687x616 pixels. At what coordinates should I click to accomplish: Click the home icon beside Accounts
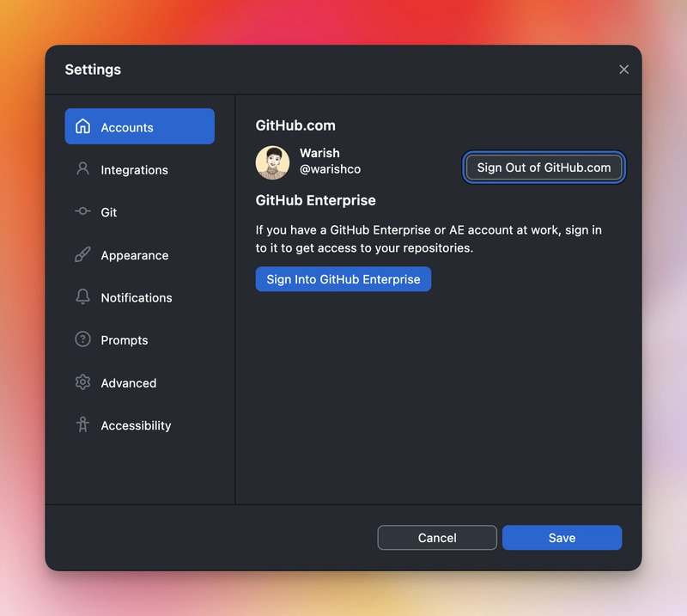click(x=82, y=126)
